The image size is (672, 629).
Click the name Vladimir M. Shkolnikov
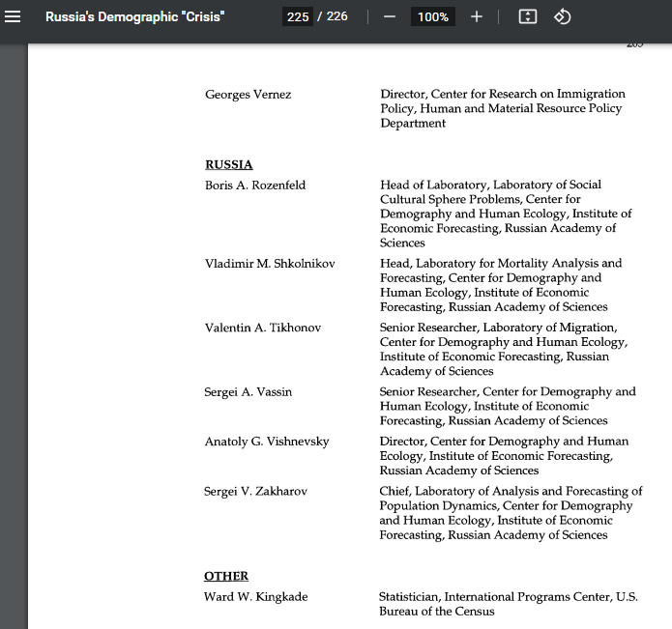[x=270, y=263]
